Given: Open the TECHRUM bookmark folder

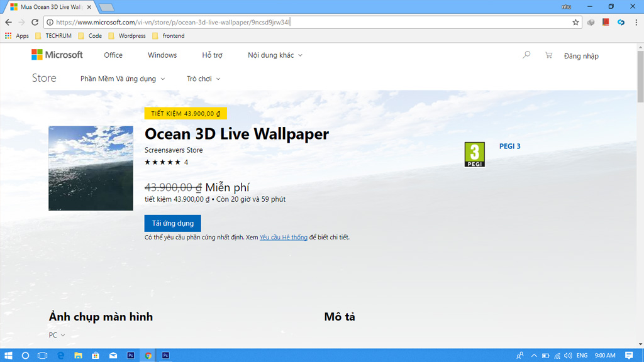Looking at the screenshot, I should (53, 36).
